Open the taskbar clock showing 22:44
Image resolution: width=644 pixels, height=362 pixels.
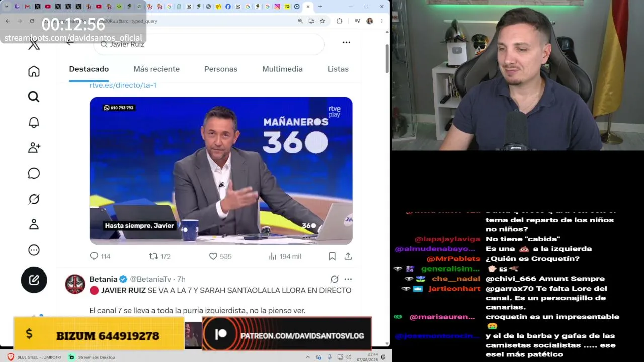[367, 357]
